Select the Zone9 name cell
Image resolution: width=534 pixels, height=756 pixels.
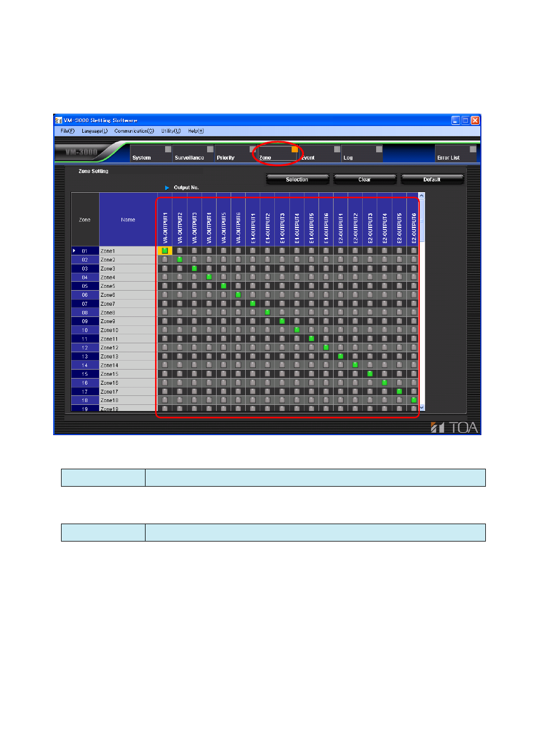pos(128,321)
